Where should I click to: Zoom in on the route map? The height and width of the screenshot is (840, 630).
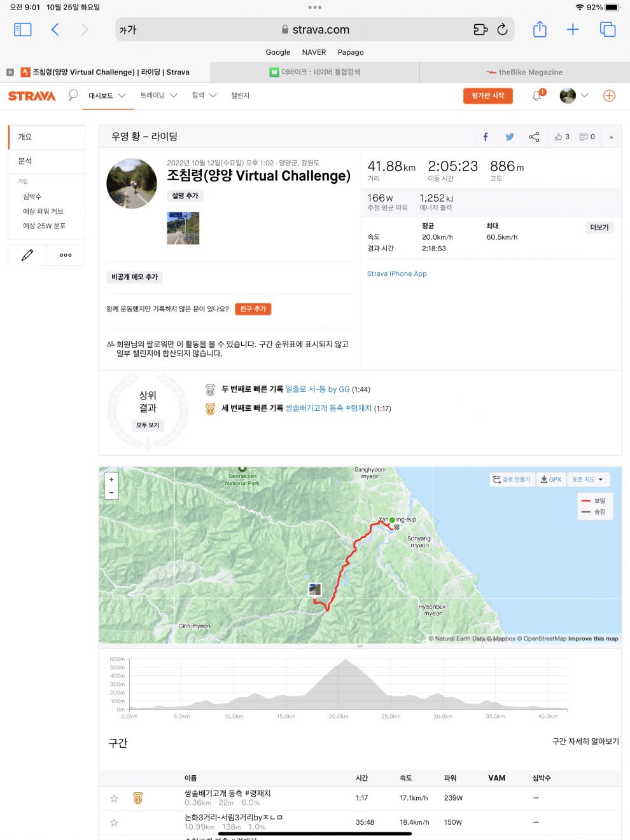[x=111, y=479]
